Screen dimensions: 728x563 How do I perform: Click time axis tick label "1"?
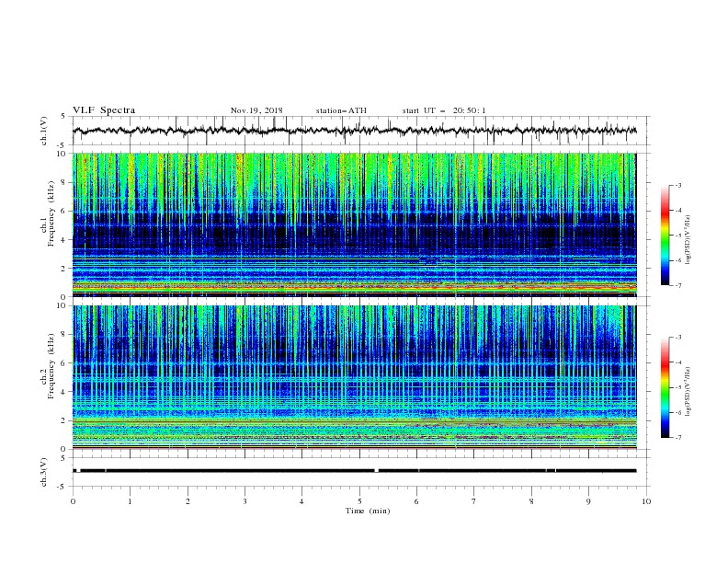tap(130, 501)
